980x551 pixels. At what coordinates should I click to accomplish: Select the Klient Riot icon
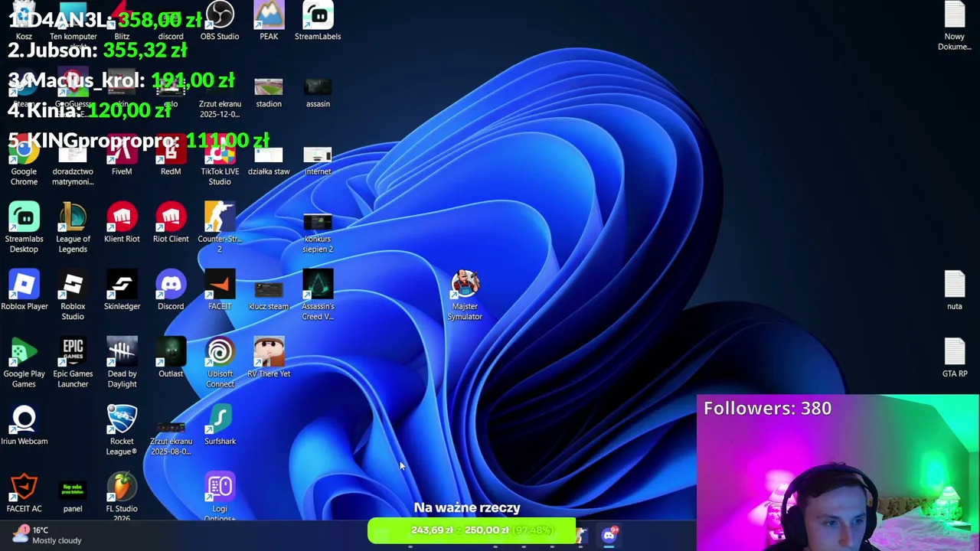click(x=122, y=223)
